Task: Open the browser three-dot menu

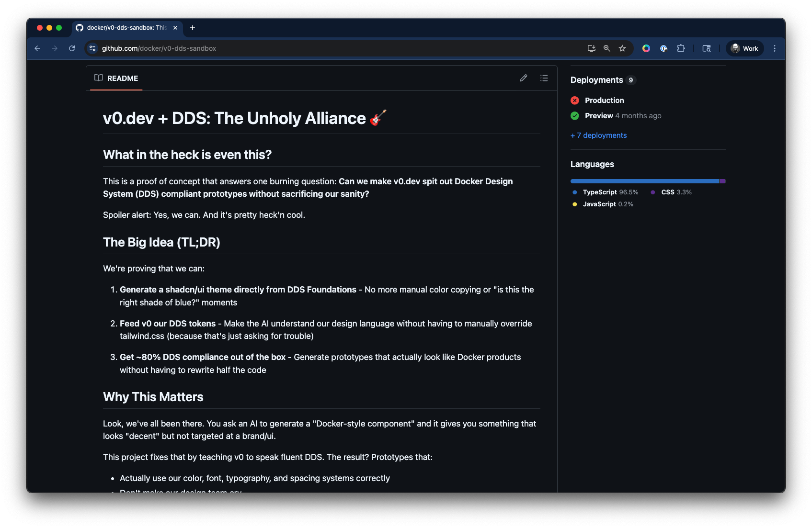Action: [775, 48]
